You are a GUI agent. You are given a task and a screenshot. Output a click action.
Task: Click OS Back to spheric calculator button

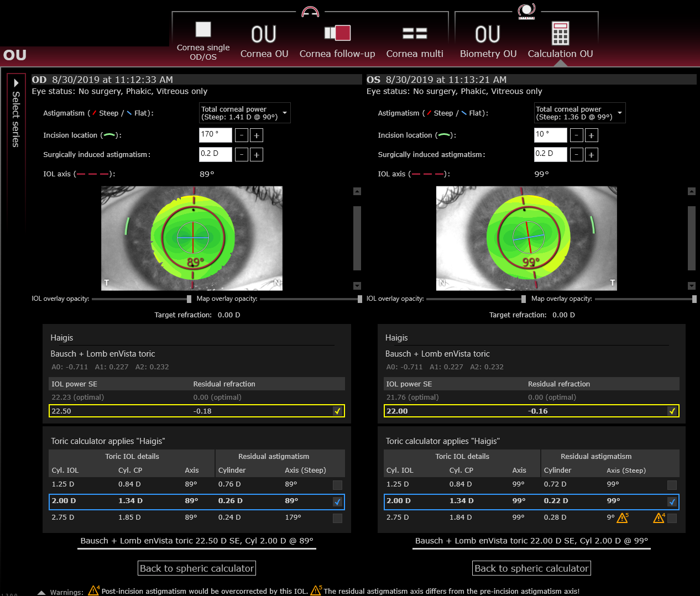click(531, 568)
